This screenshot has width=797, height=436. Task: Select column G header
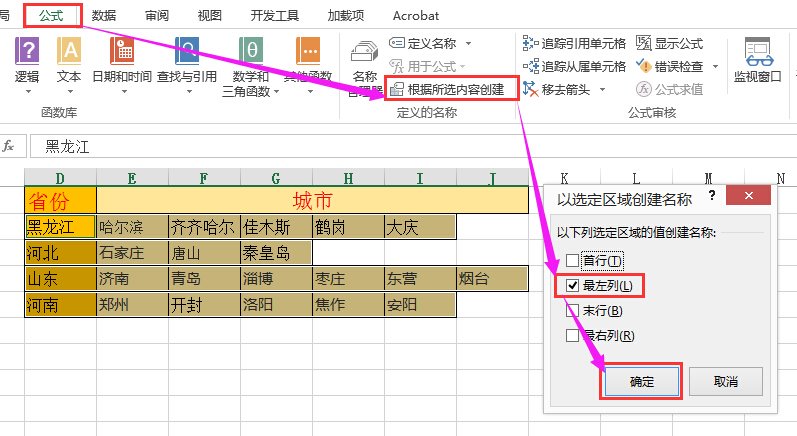click(x=276, y=178)
